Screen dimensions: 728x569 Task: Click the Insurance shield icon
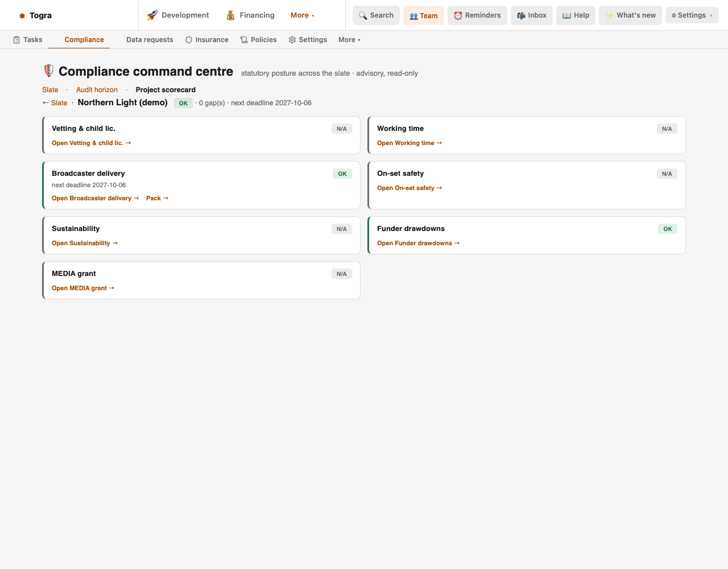189,40
